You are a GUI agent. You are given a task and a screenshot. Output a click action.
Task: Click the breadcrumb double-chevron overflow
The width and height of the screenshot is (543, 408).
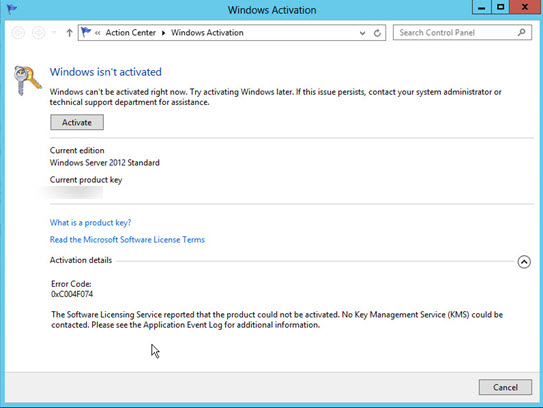(x=98, y=33)
